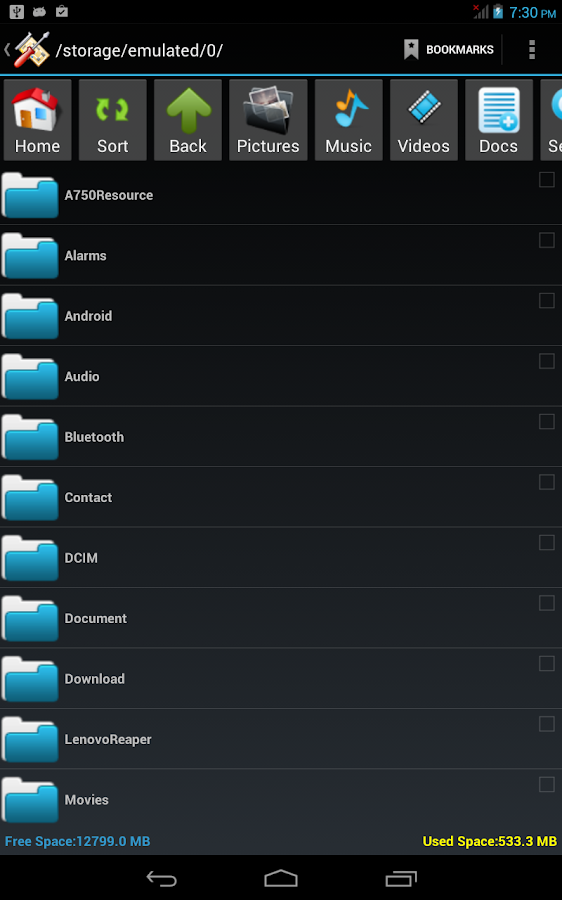Open the Videos category icon
Viewport: 562px width, 900px height.
424,120
